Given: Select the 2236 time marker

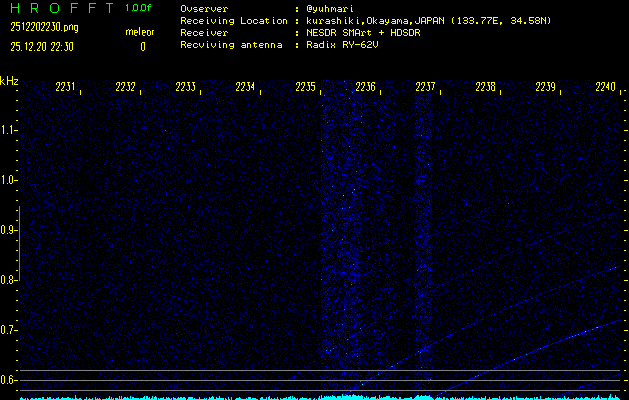Looking at the screenshot, I should coord(366,88).
